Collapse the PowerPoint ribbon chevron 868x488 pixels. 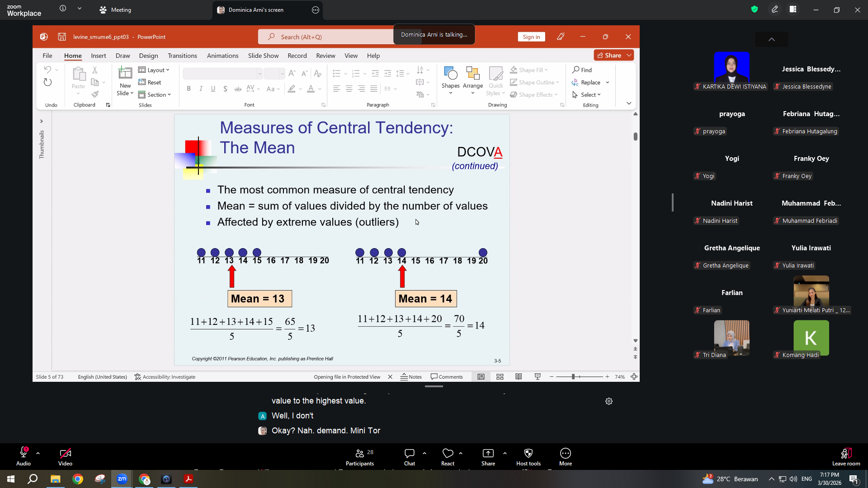(629, 103)
